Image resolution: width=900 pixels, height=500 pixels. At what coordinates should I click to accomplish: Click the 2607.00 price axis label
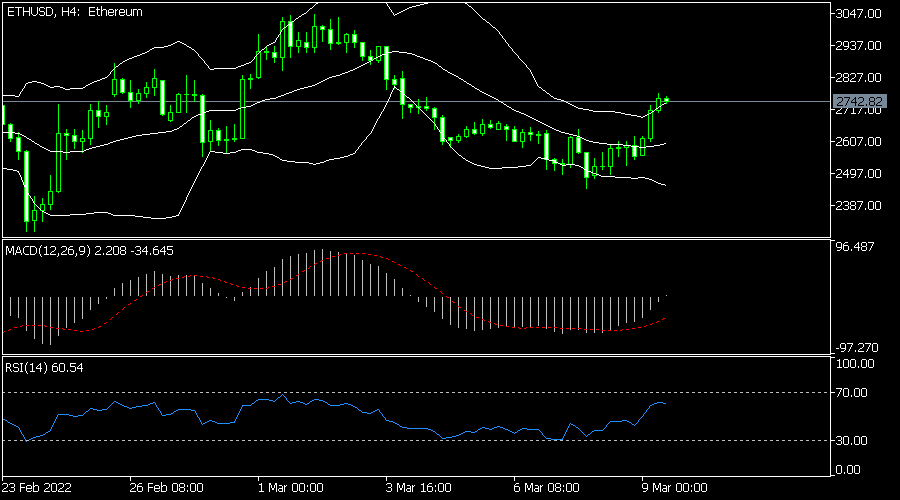pos(858,141)
